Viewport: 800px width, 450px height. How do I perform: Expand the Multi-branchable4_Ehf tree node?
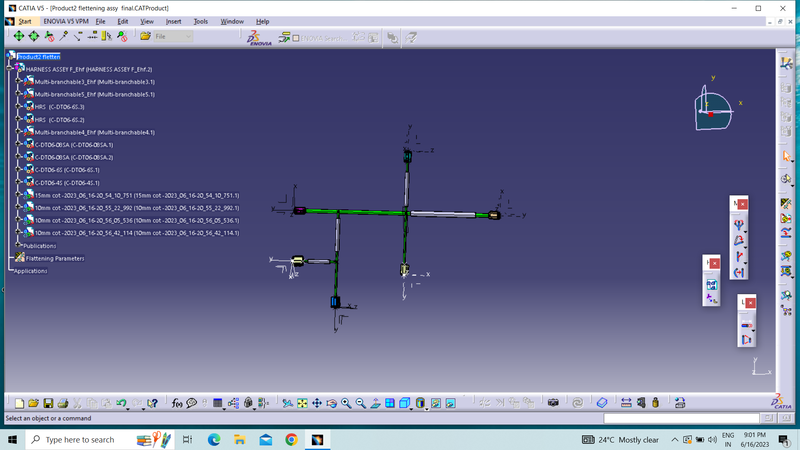tap(18, 132)
